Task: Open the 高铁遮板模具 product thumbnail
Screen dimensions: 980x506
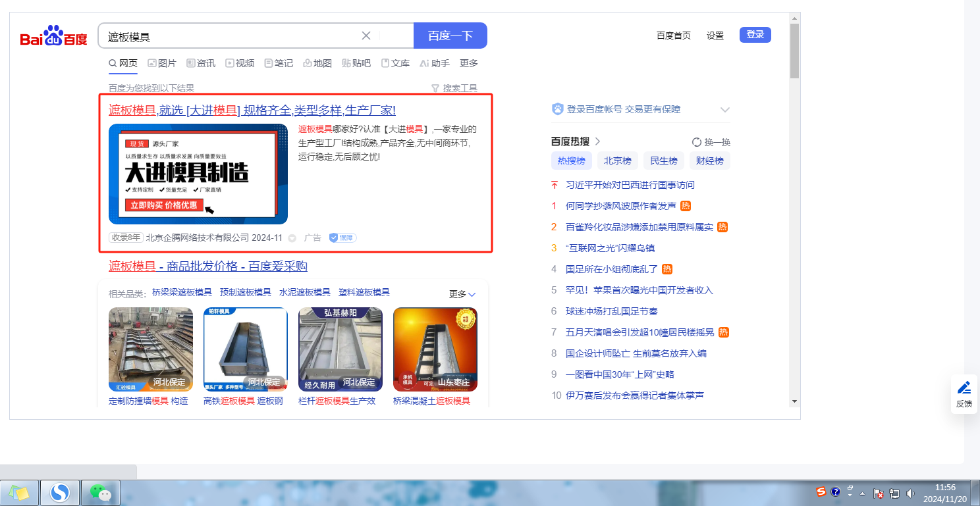Action: click(246, 349)
